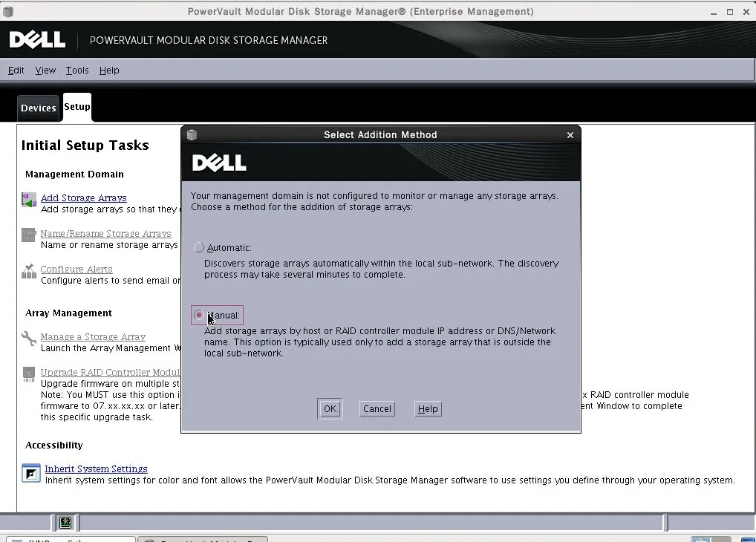The height and width of the screenshot is (542, 756).
Task: Click Cancel in the Select Addition Method dialog
Action: (377, 409)
